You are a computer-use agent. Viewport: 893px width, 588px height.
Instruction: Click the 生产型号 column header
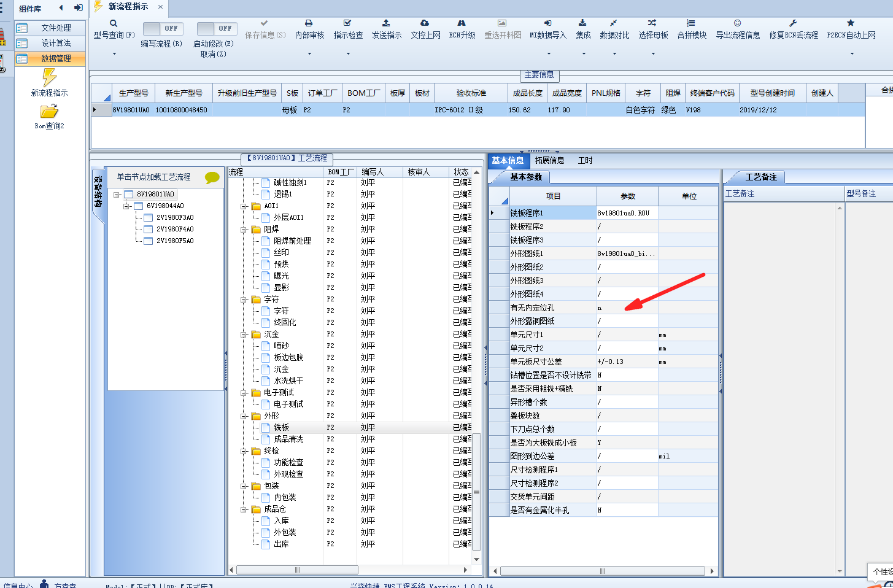pyautogui.click(x=133, y=93)
